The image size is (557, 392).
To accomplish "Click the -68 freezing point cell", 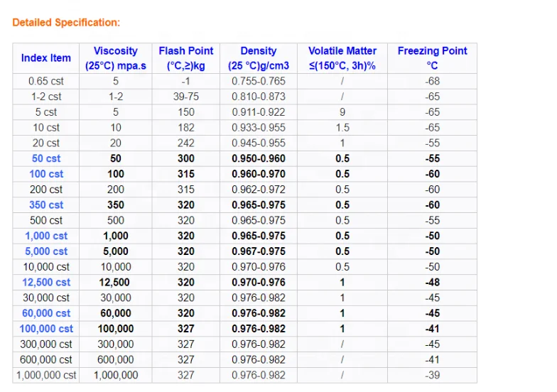I will [x=432, y=81].
